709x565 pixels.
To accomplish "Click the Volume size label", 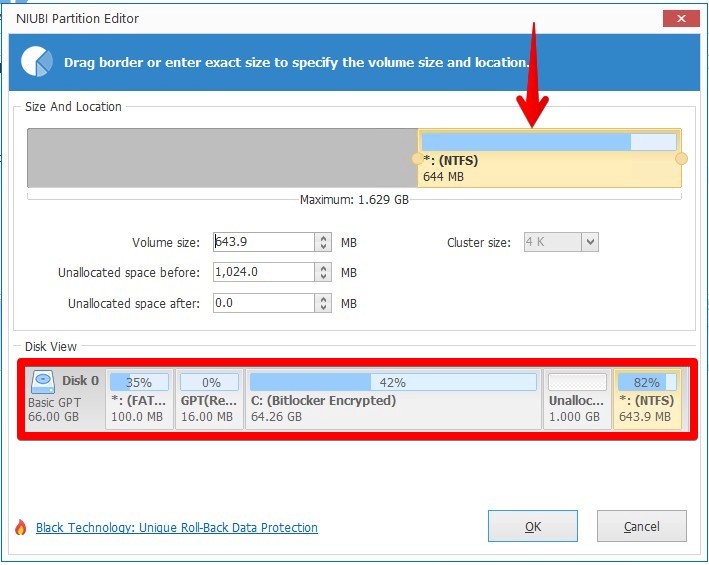I will pyautogui.click(x=166, y=243).
